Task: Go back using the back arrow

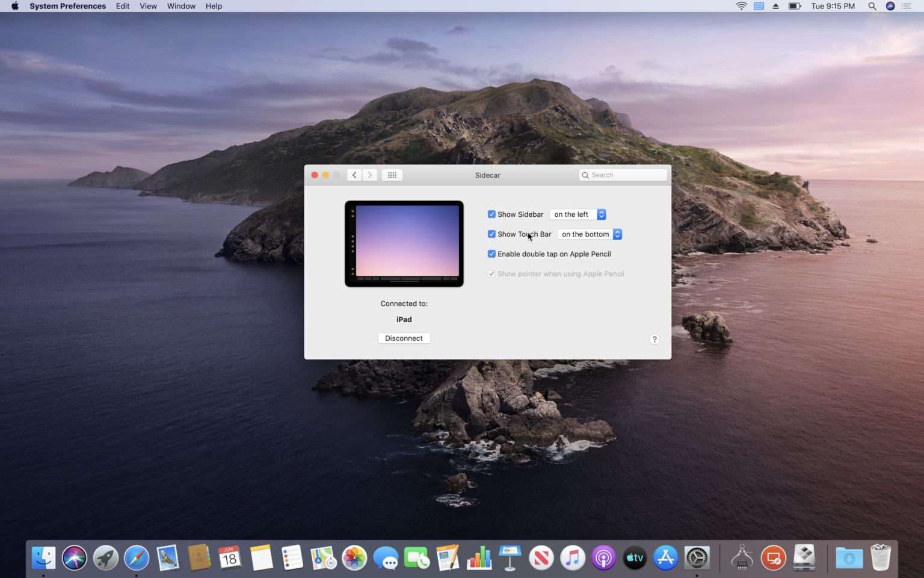Action: [x=354, y=175]
